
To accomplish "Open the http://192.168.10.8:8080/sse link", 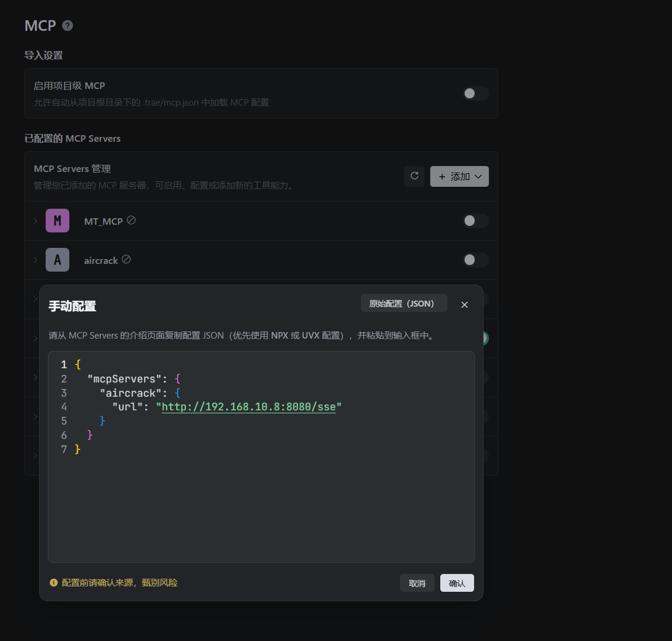I will [x=248, y=407].
